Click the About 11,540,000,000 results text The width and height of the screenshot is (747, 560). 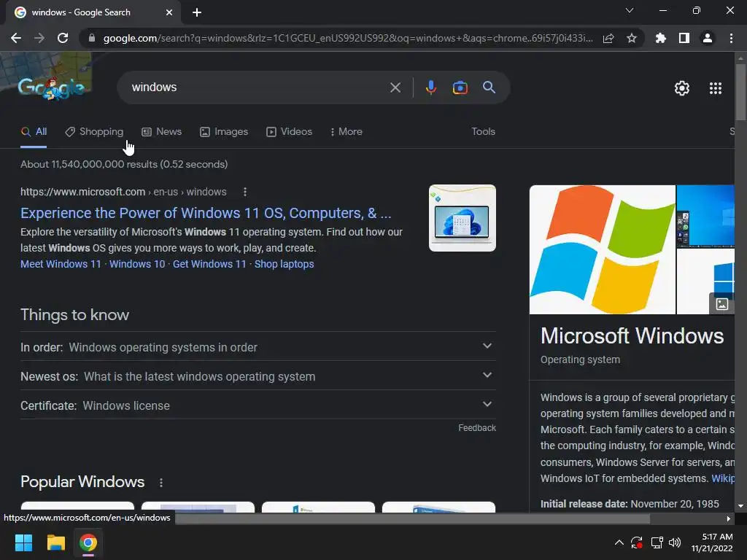(124, 164)
